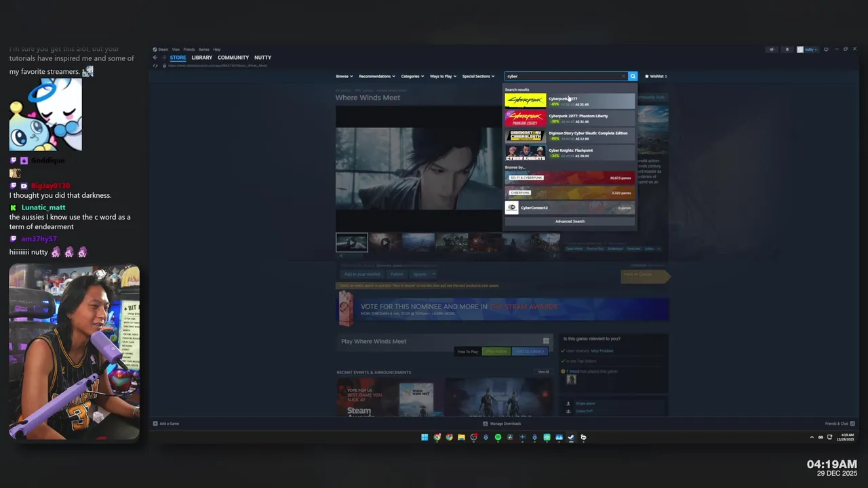The height and width of the screenshot is (488, 868).
Task: Click the Follow button
Action: (x=396, y=274)
